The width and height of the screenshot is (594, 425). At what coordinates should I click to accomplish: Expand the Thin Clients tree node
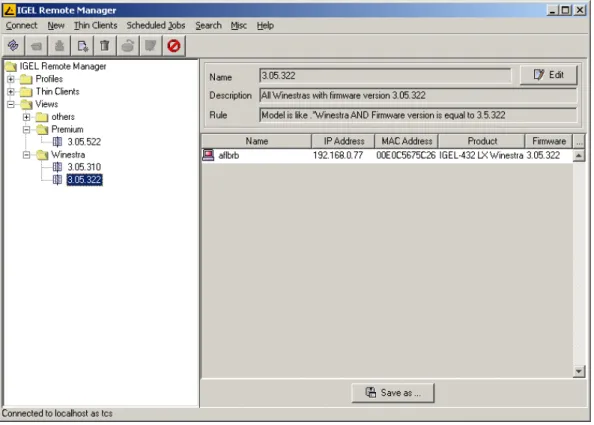11,92
